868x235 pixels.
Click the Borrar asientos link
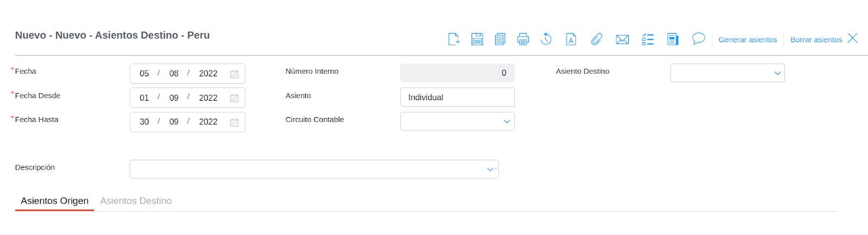click(x=816, y=40)
